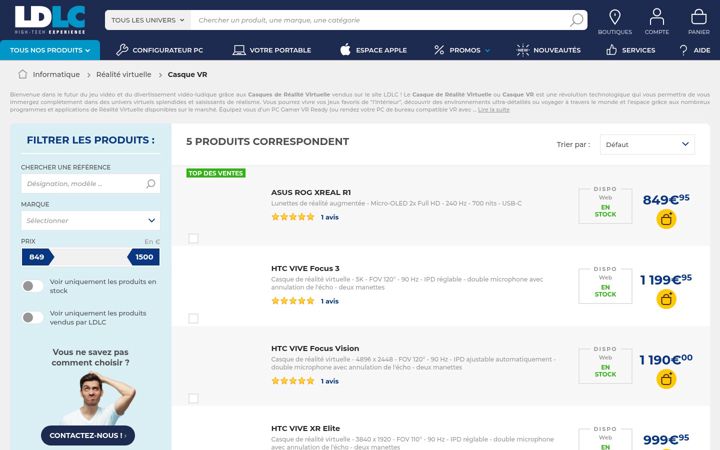Click the maximum price handle 1500
Screen dimensions: 720x450
coord(143,257)
